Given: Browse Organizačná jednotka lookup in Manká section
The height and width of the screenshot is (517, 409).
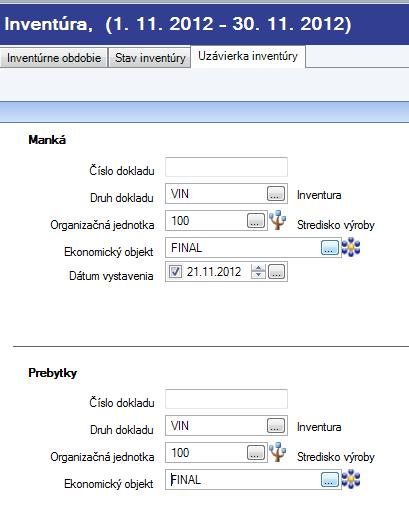Looking at the screenshot, I should pyautogui.click(x=256, y=220).
